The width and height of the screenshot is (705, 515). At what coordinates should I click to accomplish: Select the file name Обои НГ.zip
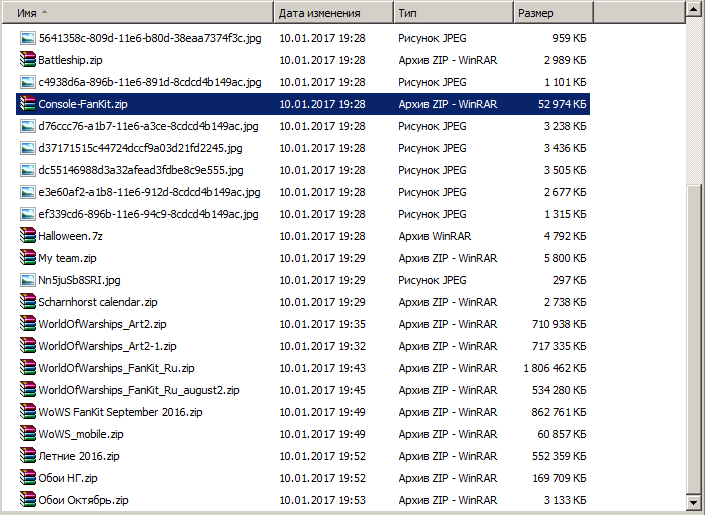(67, 479)
